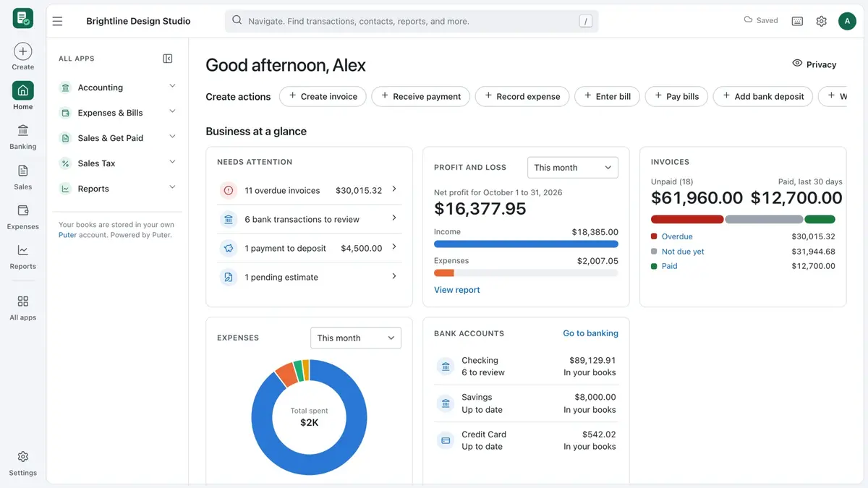Click the Credit Card account icon
868x488 pixels.
[445, 440]
